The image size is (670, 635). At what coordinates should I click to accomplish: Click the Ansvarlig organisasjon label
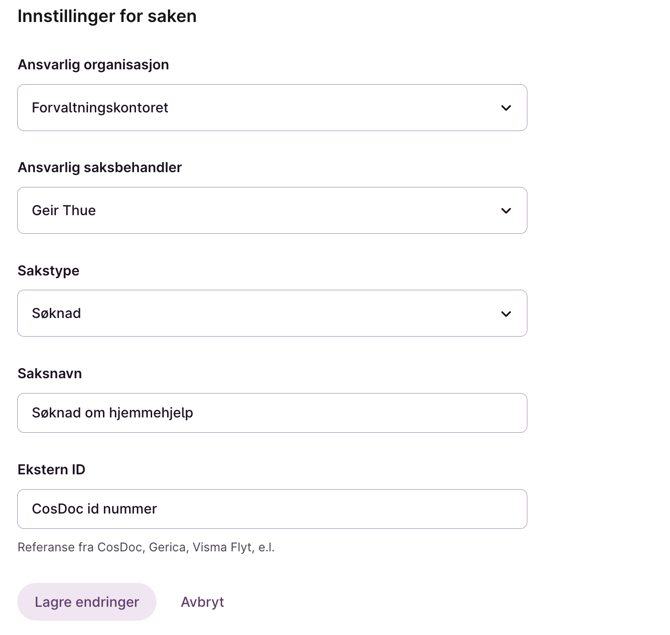click(x=93, y=65)
